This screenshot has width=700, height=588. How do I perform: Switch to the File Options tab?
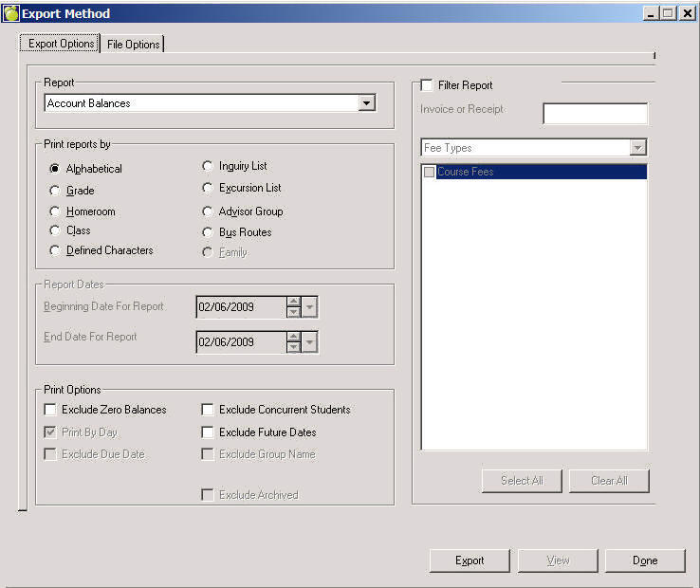(133, 45)
